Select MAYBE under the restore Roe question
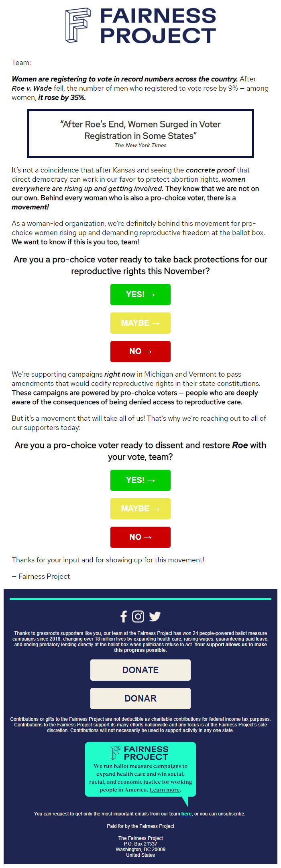 click(x=140, y=509)
